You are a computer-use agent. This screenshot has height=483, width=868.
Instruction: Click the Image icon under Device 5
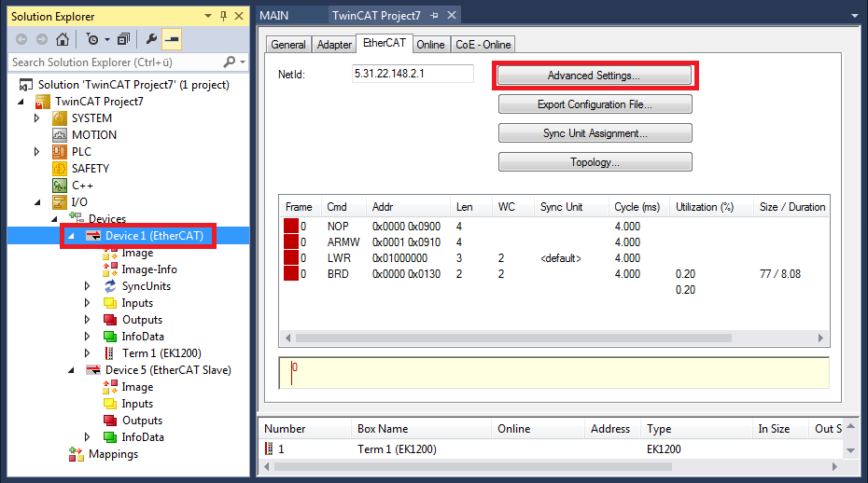click(x=110, y=387)
